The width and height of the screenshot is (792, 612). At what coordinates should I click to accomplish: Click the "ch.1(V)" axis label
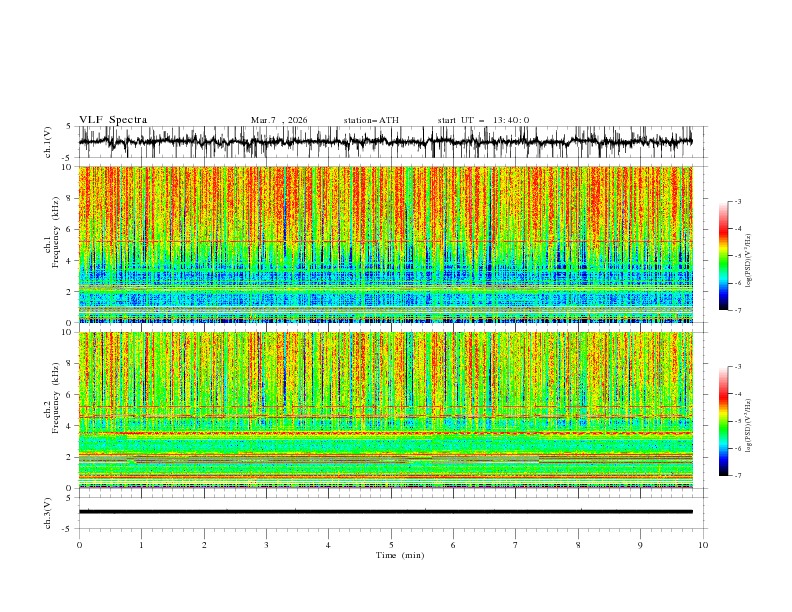coord(48,142)
